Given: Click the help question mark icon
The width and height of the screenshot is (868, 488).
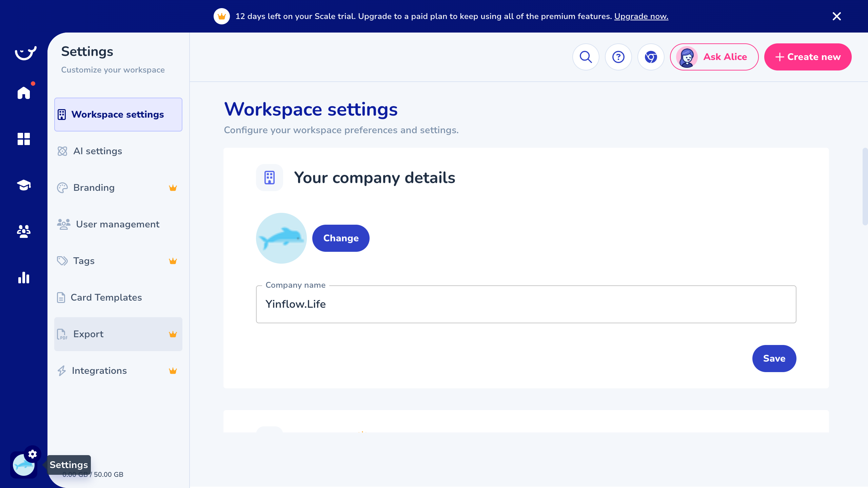Looking at the screenshot, I should coord(618,57).
